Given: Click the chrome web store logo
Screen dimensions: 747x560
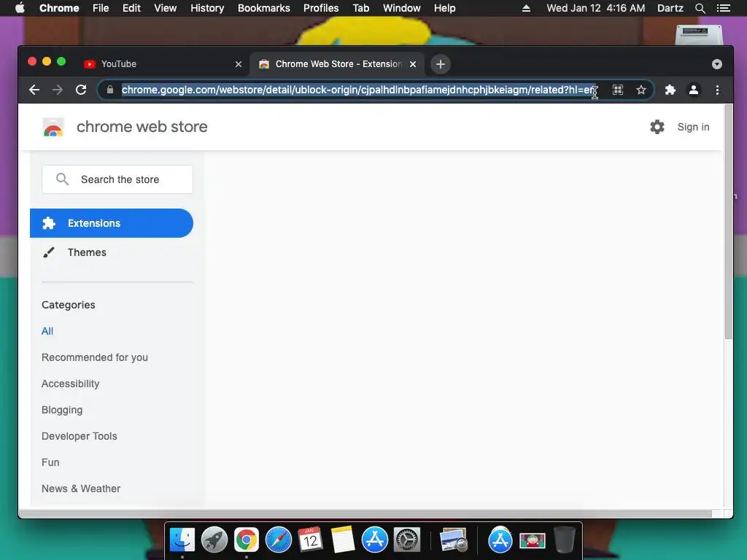Looking at the screenshot, I should click(x=53, y=127).
